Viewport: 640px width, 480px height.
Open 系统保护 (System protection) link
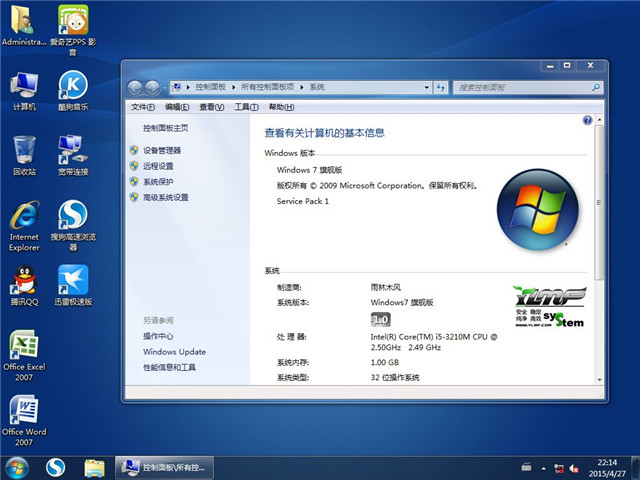(158, 182)
